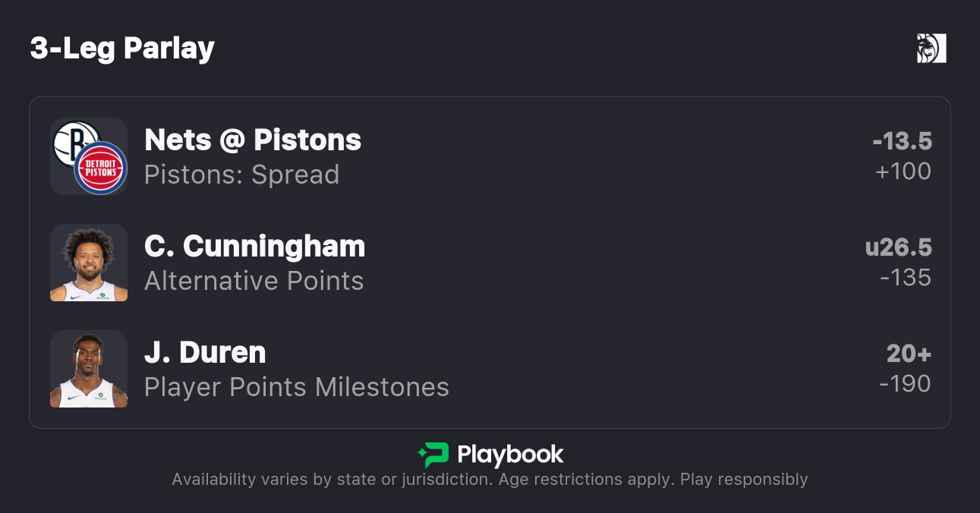Click the +100 odds on Pistons spread
Image resolution: width=980 pixels, height=513 pixels.
pyautogui.click(x=903, y=172)
